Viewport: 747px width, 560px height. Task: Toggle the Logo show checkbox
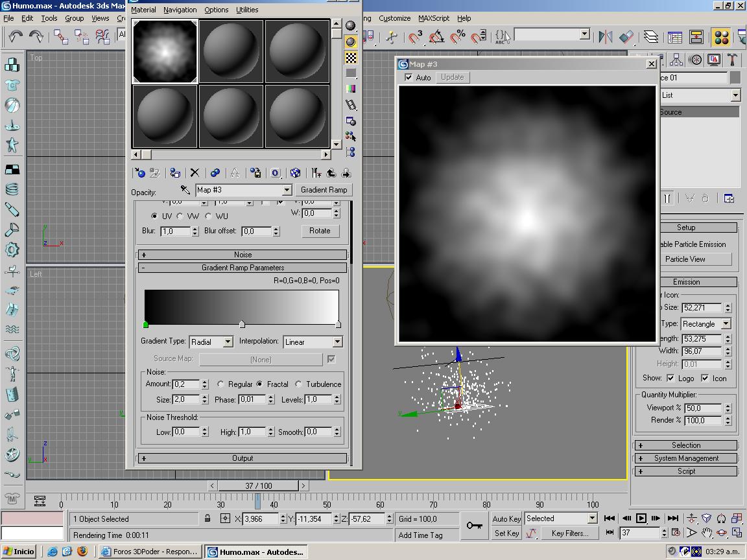click(x=670, y=378)
